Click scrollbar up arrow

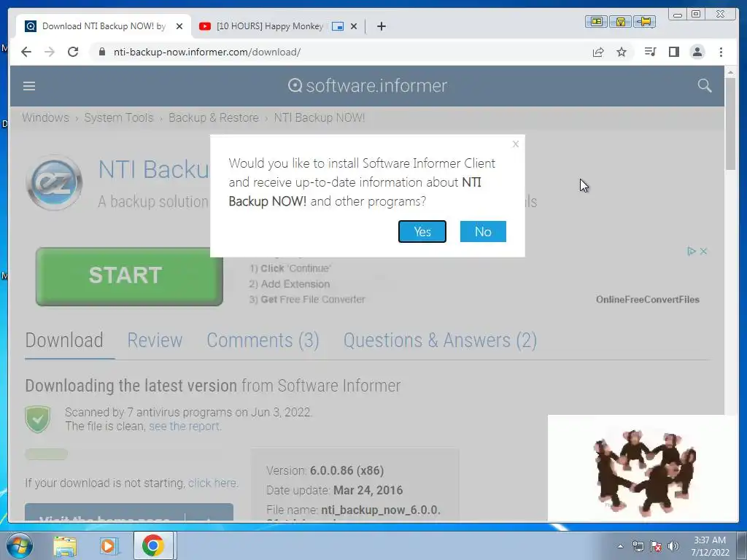click(730, 72)
